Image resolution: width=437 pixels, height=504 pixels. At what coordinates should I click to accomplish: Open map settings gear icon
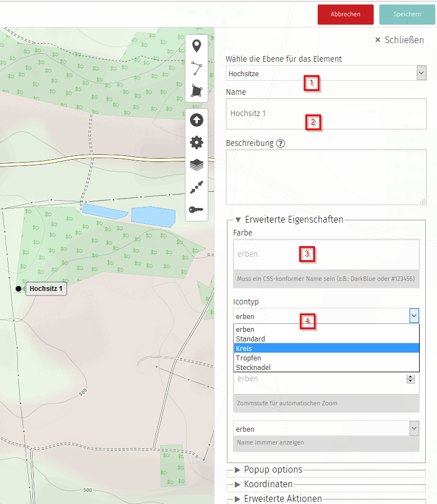click(197, 142)
